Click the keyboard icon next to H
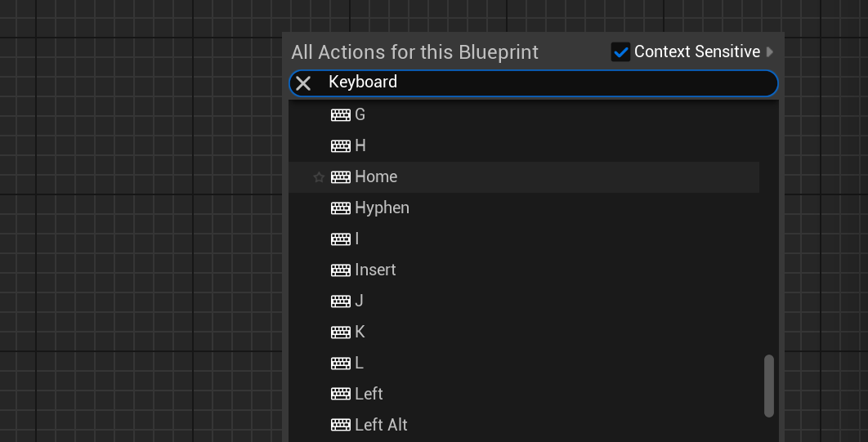 [x=340, y=146]
